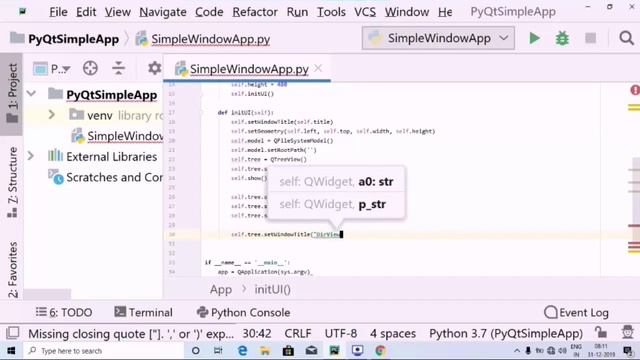Open the Terminal tool window
The height and width of the screenshot is (360, 640).
pyautogui.click(x=143, y=313)
